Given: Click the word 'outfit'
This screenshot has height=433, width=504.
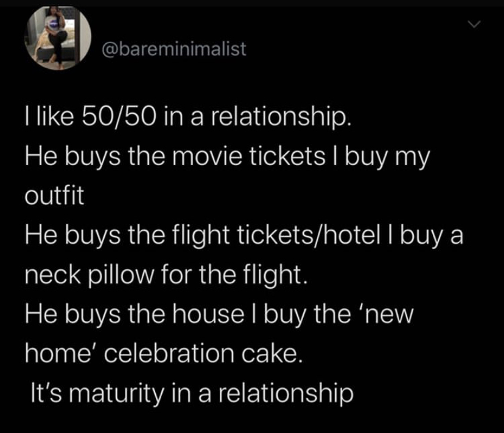Looking at the screenshot, I should coord(54,195).
